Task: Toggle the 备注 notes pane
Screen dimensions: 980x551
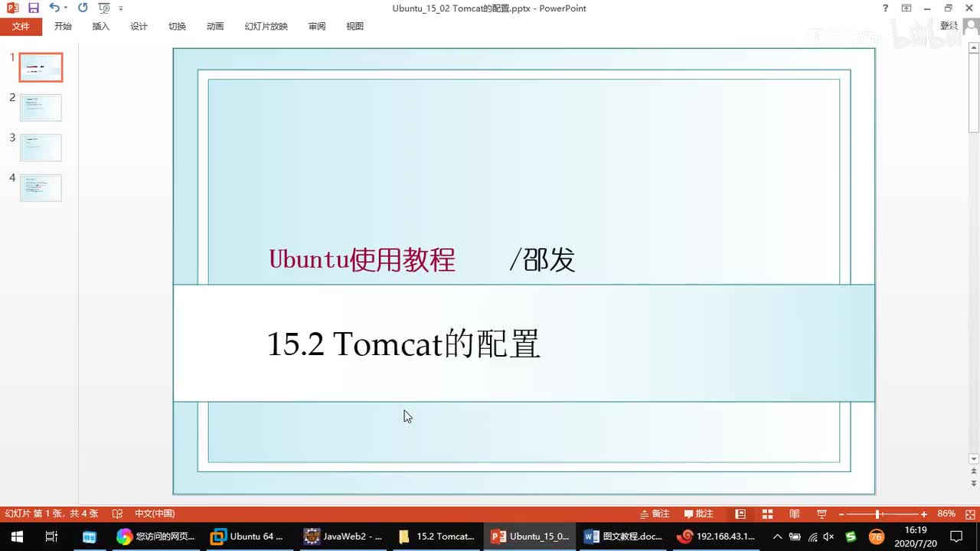Action: point(655,514)
